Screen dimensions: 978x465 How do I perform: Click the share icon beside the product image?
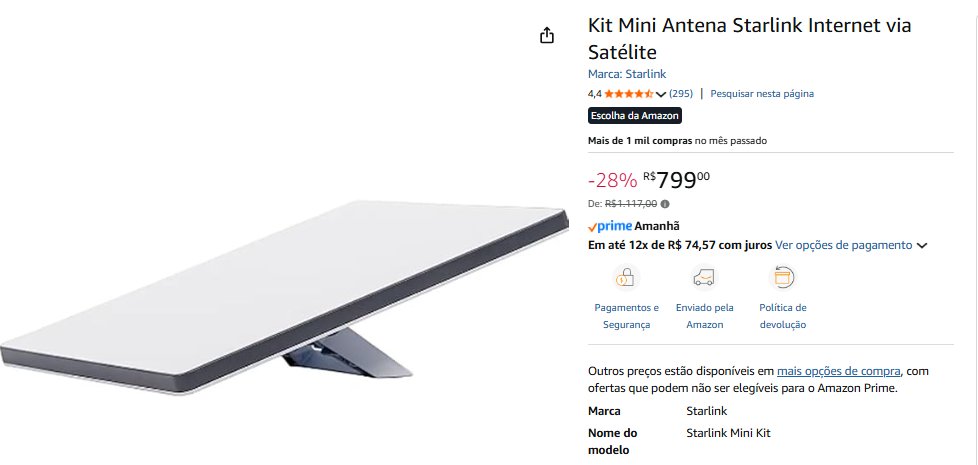click(547, 36)
